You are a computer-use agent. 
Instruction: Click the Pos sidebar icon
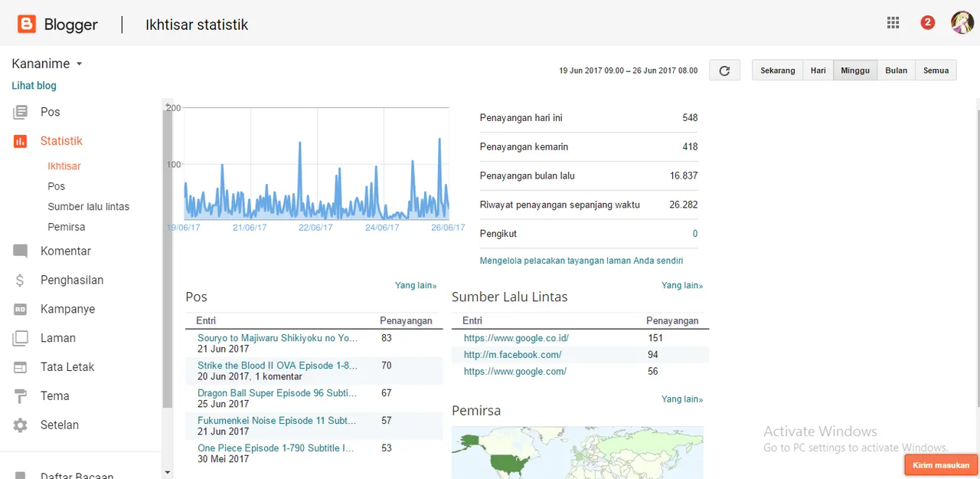[21, 113]
